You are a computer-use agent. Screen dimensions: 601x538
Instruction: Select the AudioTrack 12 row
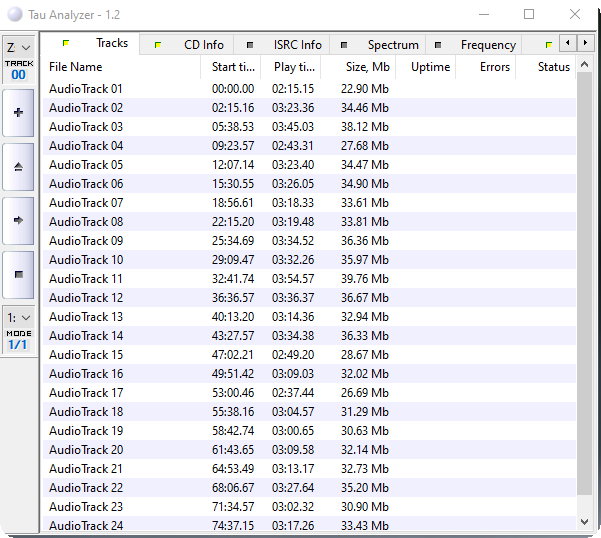tap(86, 298)
